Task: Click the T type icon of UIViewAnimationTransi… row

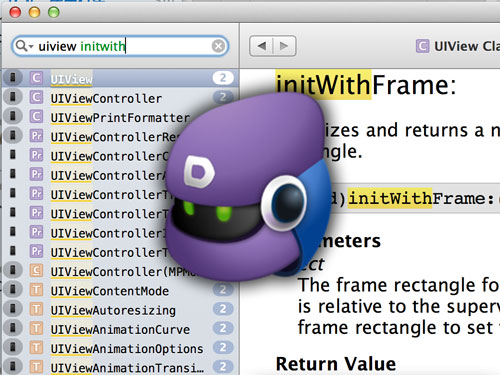Action: 36,367
